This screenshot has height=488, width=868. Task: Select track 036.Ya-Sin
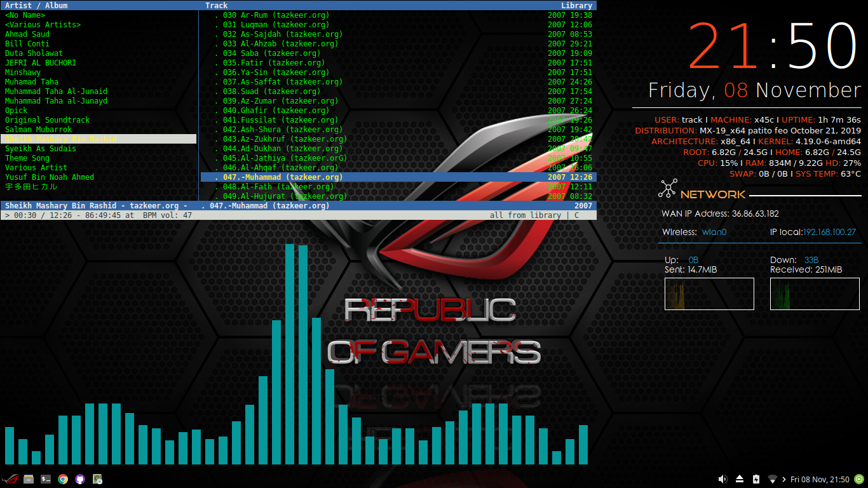coord(398,72)
